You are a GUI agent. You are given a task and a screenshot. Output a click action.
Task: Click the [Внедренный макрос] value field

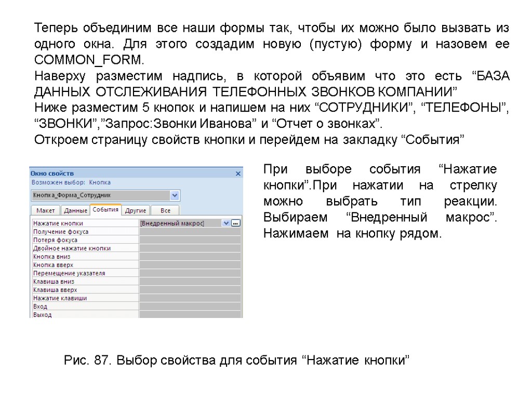(180, 223)
